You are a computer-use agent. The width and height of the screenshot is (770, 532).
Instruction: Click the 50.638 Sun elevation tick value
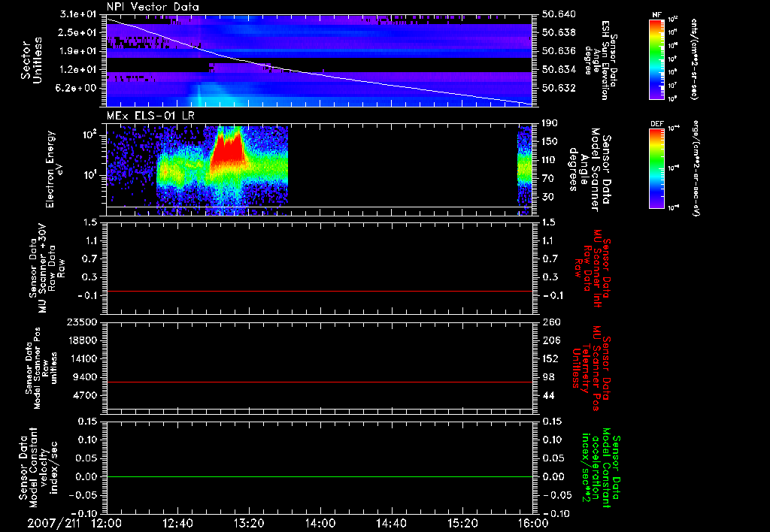(559, 32)
